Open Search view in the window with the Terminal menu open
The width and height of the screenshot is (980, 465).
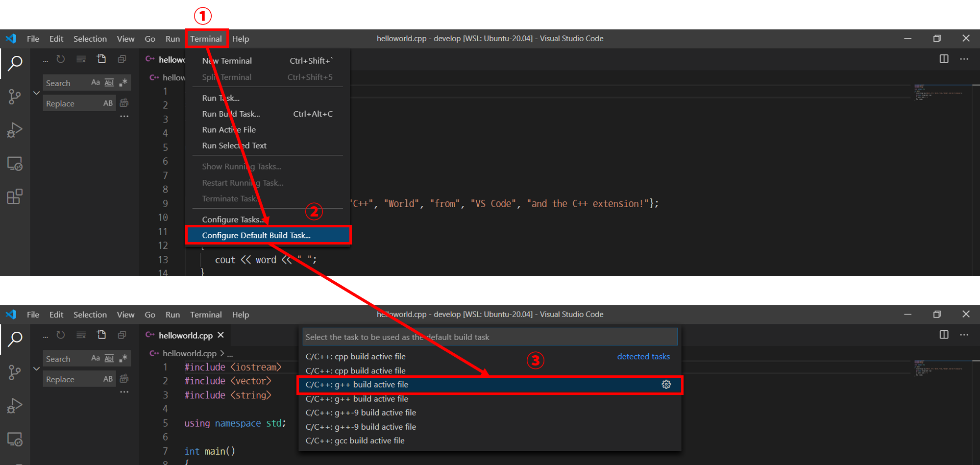[x=15, y=63]
